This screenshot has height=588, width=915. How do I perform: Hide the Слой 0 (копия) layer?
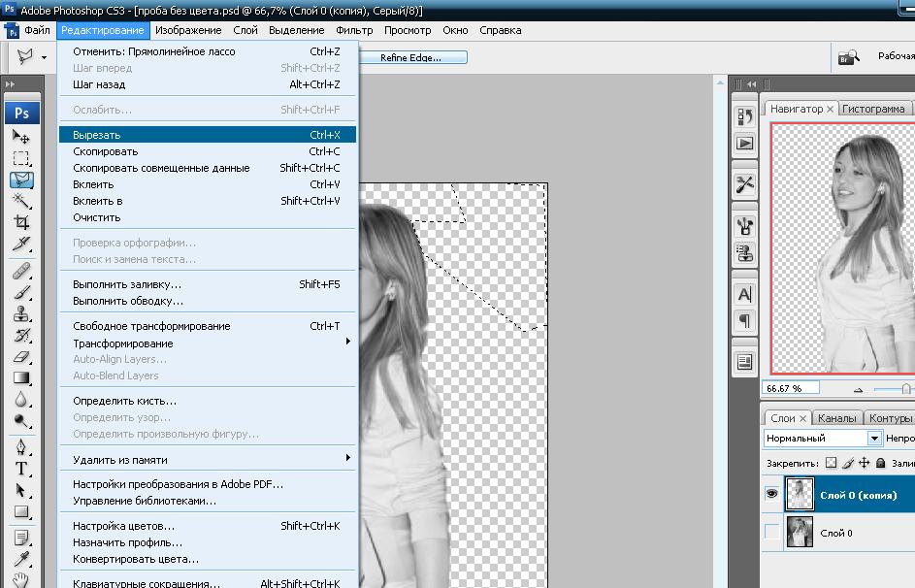tap(771, 494)
